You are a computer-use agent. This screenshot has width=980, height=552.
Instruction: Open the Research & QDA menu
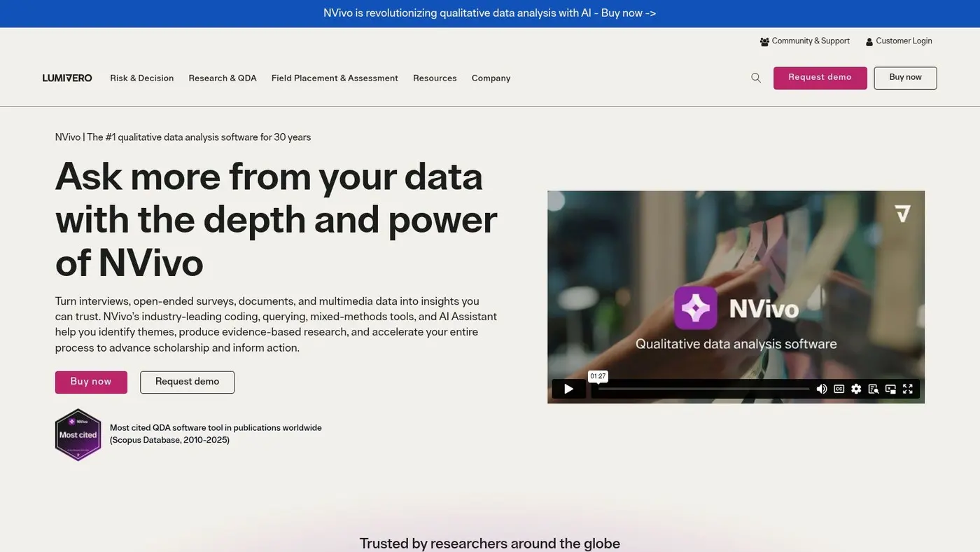coord(223,78)
